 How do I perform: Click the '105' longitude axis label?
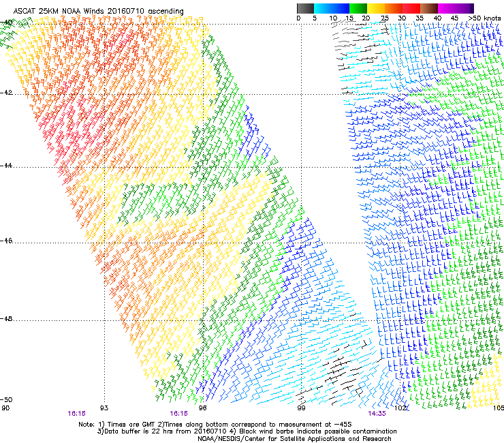[x=499, y=408]
